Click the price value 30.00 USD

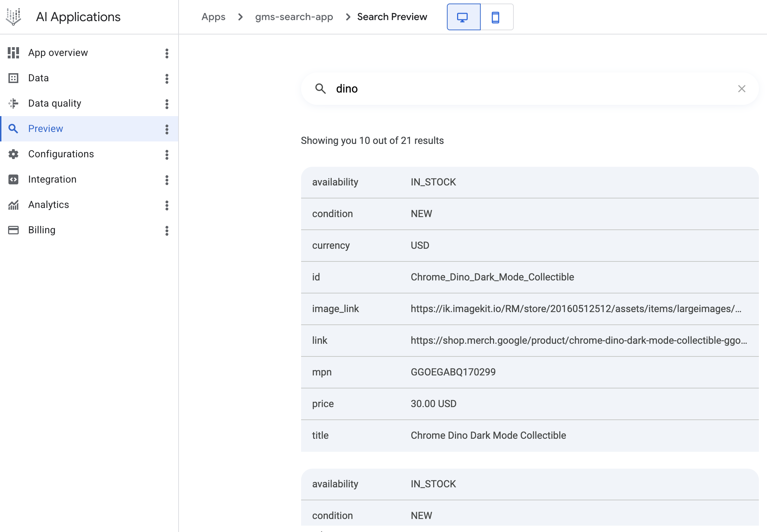[x=434, y=404]
